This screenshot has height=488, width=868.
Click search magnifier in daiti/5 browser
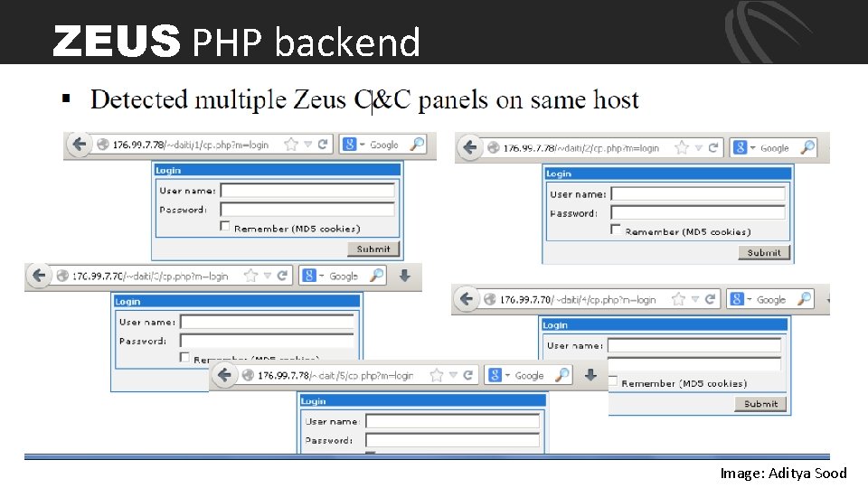pos(562,374)
